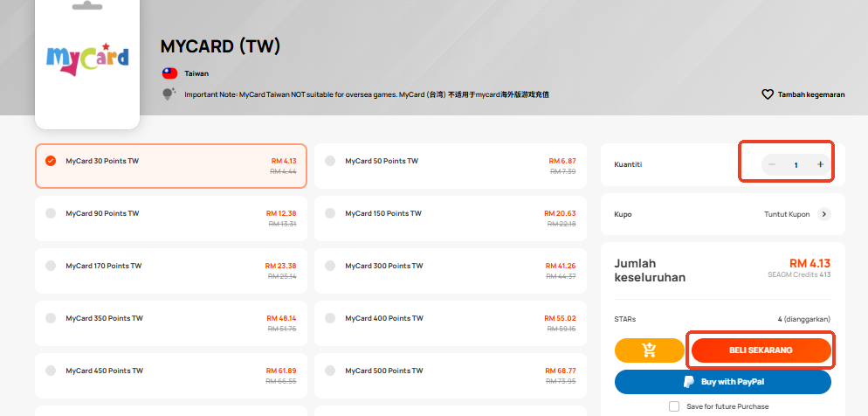Click the RM 68.77 price

click(x=561, y=371)
